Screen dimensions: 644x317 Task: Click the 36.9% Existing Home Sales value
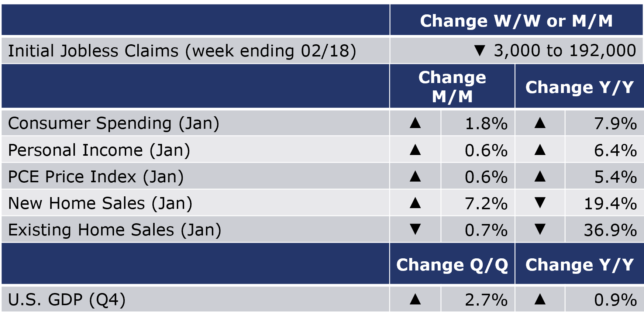[x=610, y=230]
